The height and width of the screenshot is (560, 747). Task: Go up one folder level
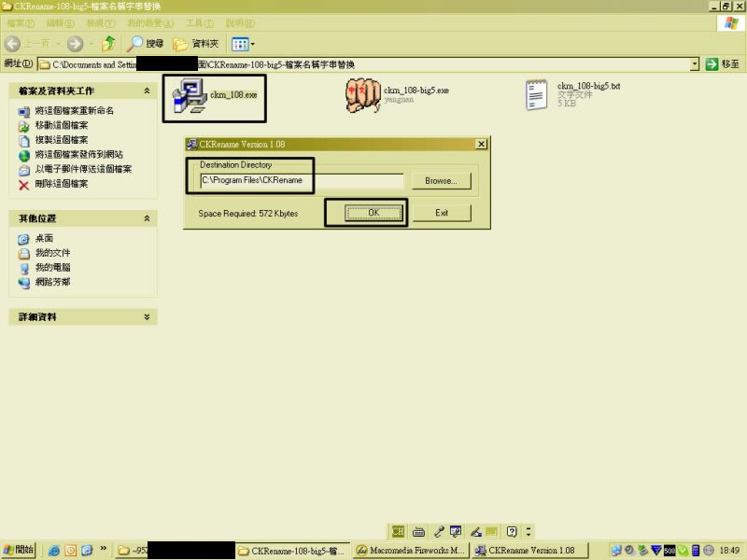108,43
